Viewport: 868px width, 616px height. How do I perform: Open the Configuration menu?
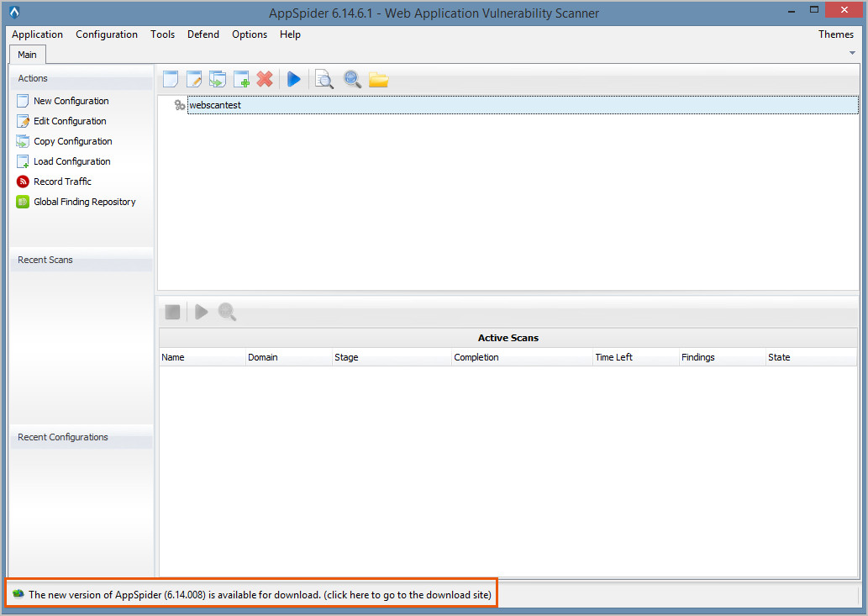(x=107, y=34)
